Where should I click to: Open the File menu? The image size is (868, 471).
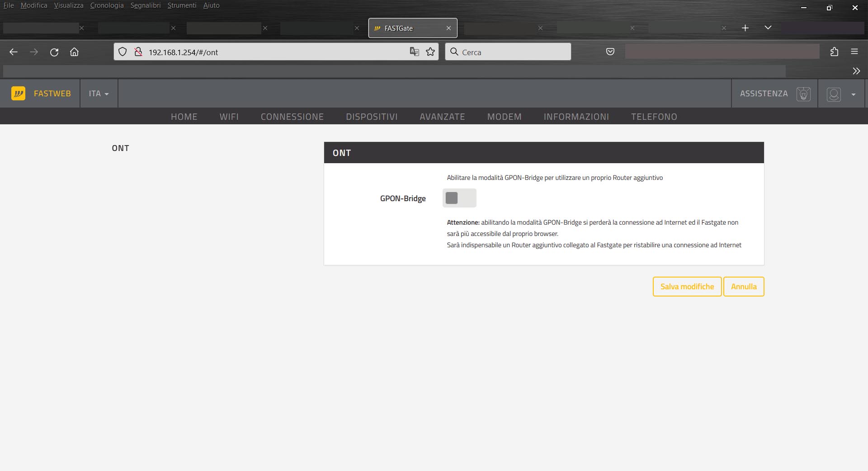click(x=9, y=5)
